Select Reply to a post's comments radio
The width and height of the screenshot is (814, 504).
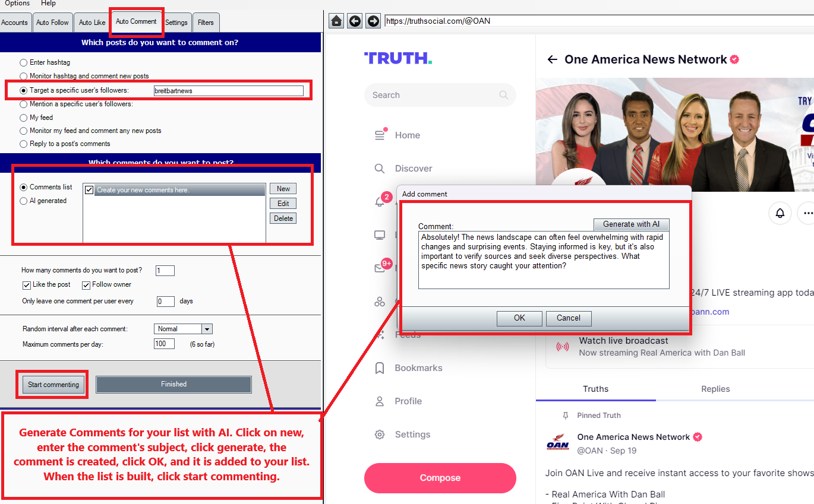24,144
